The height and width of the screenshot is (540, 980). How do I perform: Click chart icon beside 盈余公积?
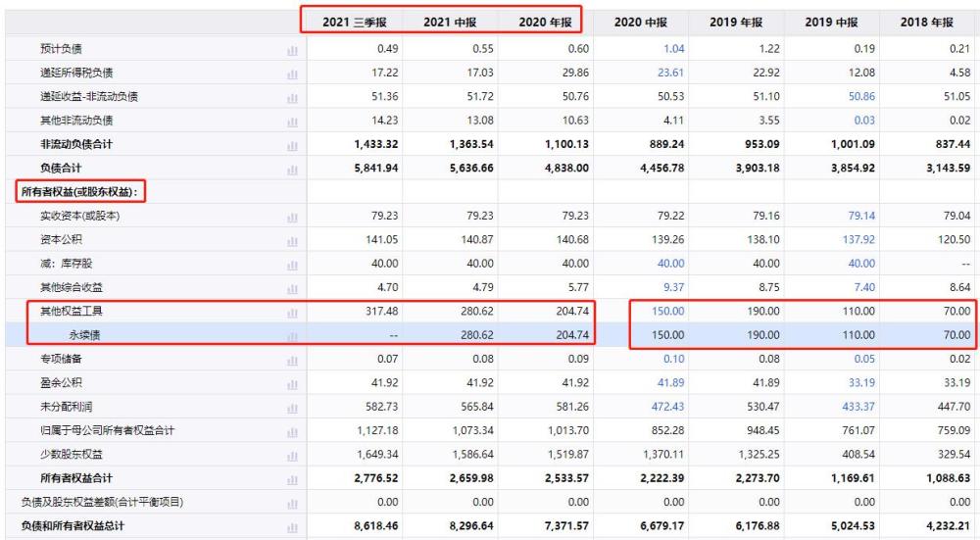(291, 384)
